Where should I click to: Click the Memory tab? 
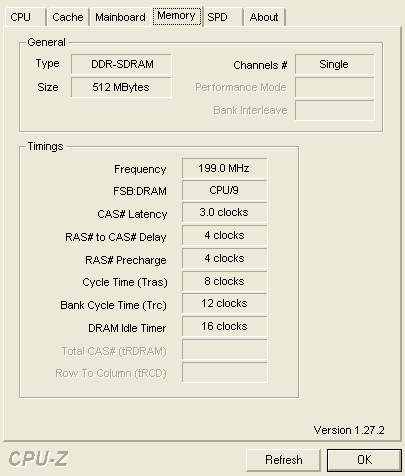pyautogui.click(x=177, y=16)
